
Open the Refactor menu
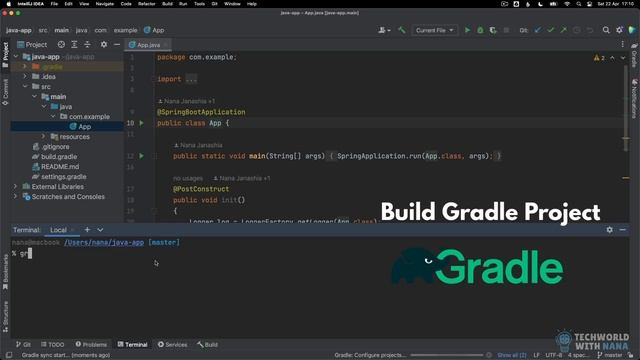click(x=147, y=4)
